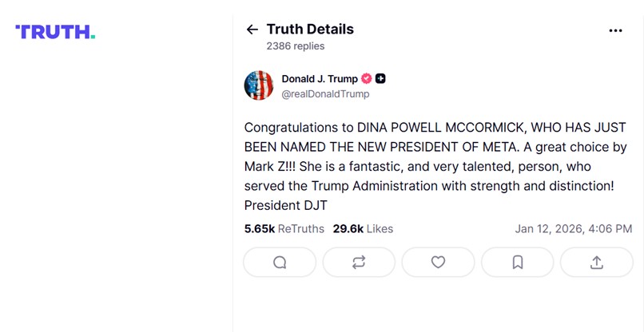Like the post with the heart icon
Screen dimensions: 644x332
(438, 263)
